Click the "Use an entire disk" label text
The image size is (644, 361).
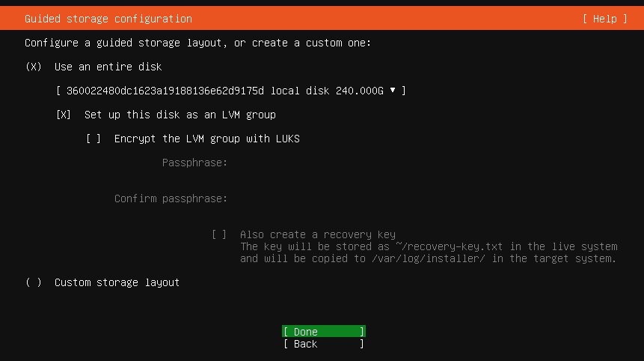(108, 67)
